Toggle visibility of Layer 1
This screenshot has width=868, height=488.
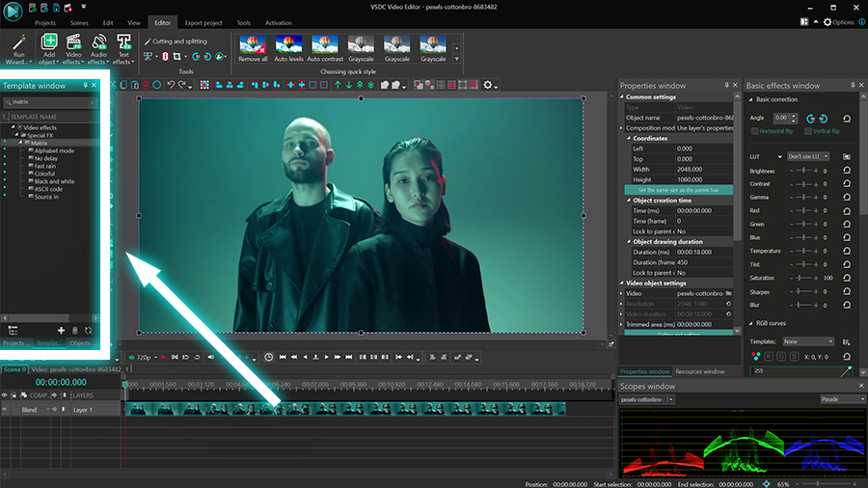coord(6,410)
